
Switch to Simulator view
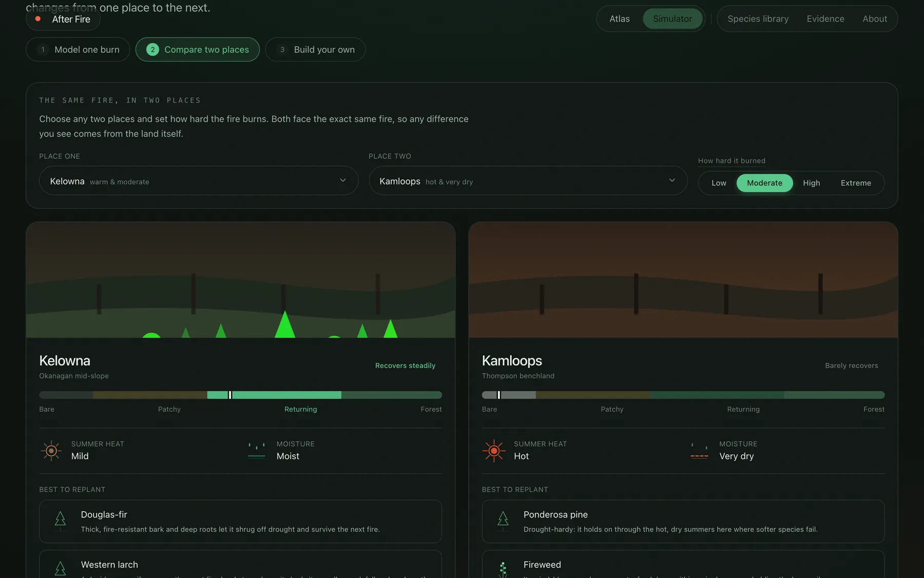tap(672, 18)
